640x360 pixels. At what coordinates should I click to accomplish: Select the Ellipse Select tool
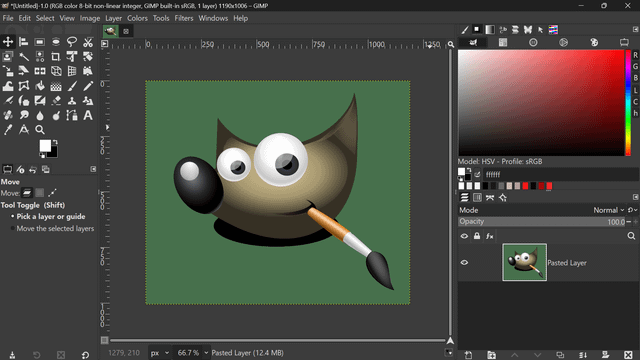coord(56,42)
